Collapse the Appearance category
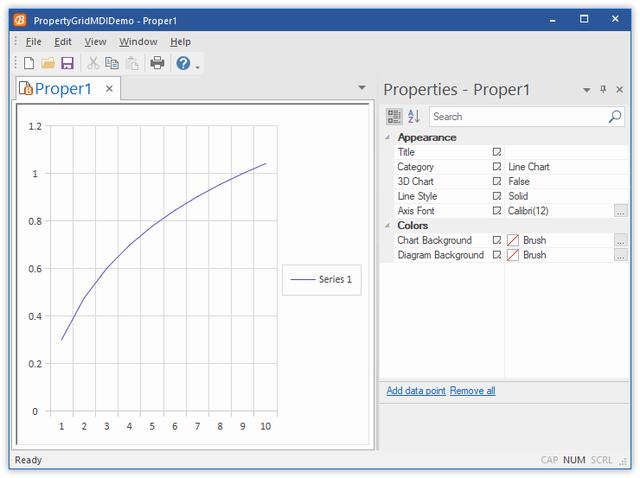 pyautogui.click(x=387, y=138)
